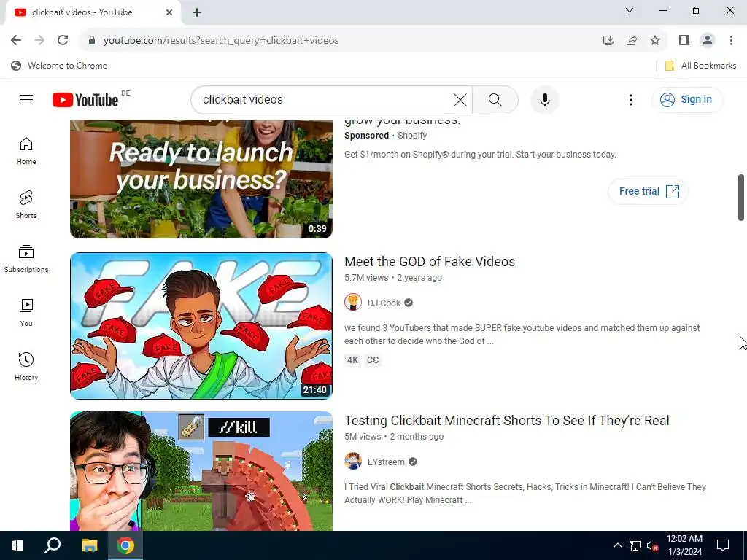Close the clickbait videos tab
Screen dimensions: 747x560
click(169, 12)
